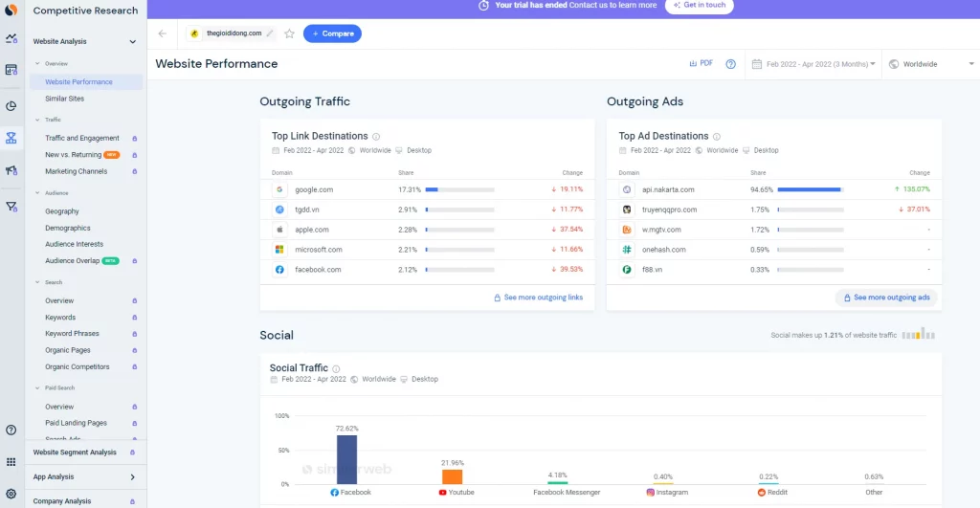Viewport: 980px width, 508px height.
Task: Open Geography in sidebar
Action: [62, 211]
